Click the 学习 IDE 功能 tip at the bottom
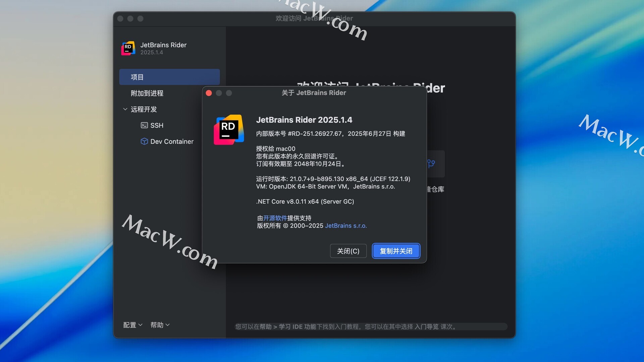Screen dimensions: 644x362 298,327
